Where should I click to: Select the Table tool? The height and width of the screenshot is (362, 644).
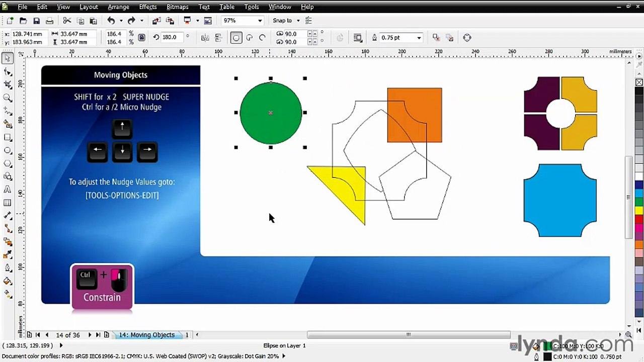click(x=8, y=203)
